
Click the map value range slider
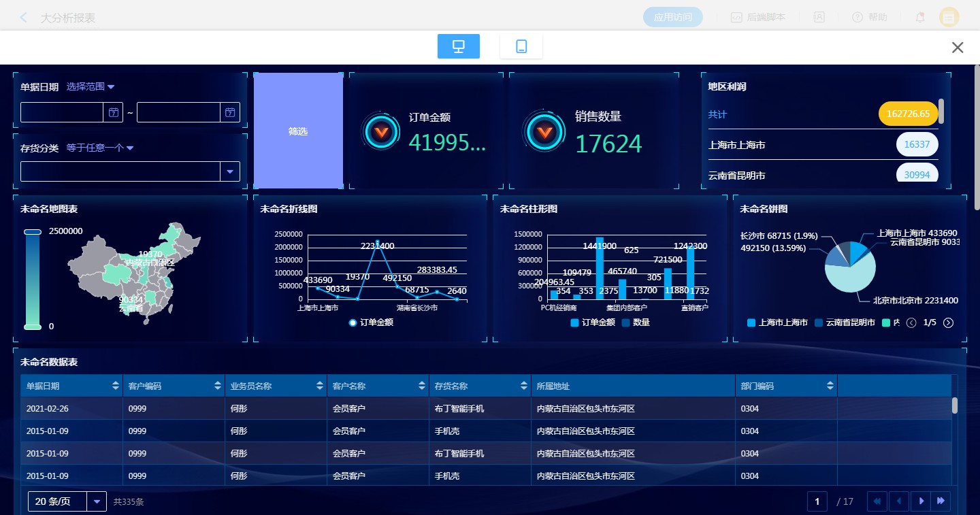tap(33, 279)
